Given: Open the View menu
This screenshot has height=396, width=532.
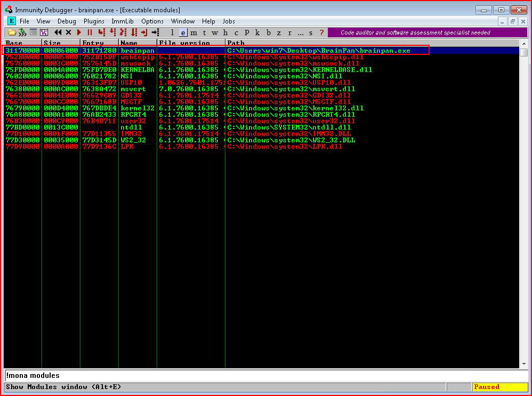Looking at the screenshot, I should 43,21.
